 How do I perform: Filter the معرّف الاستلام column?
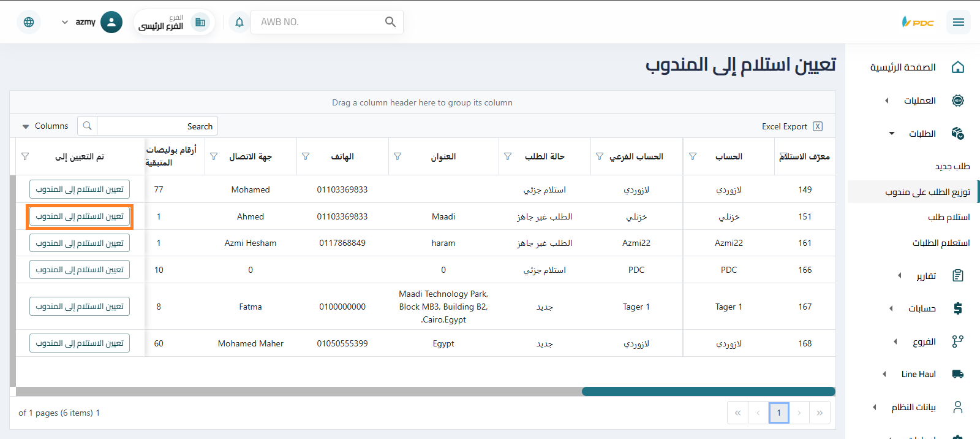[783, 156]
